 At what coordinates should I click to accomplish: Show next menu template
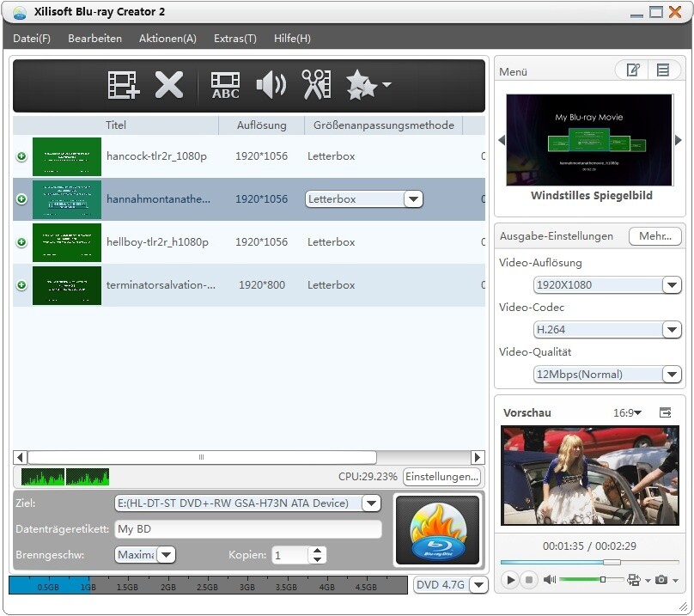tap(679, 140)
